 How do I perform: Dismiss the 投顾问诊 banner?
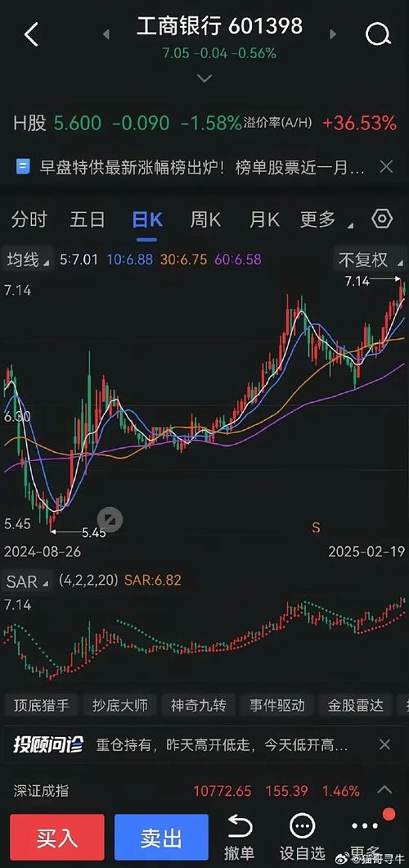(385, 744)
